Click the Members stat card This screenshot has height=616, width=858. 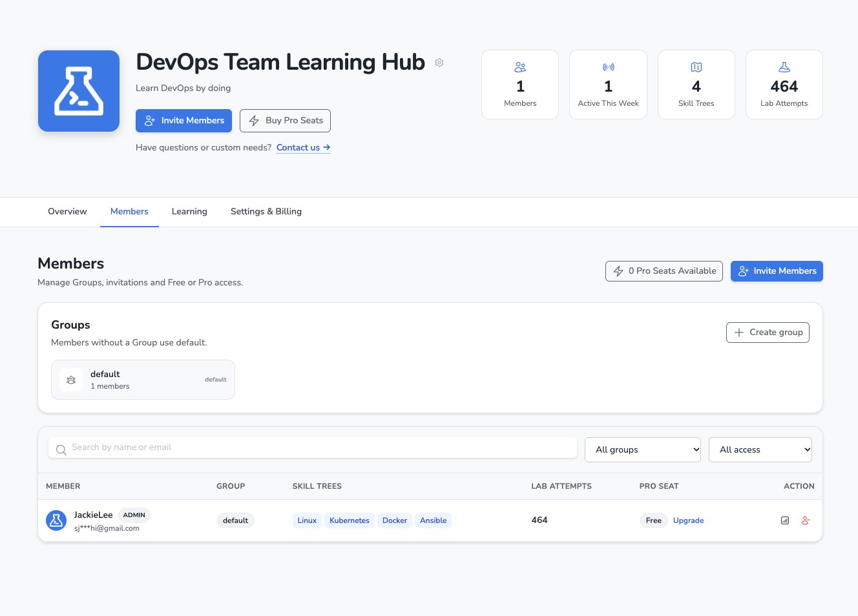click(x=520, y=85)
